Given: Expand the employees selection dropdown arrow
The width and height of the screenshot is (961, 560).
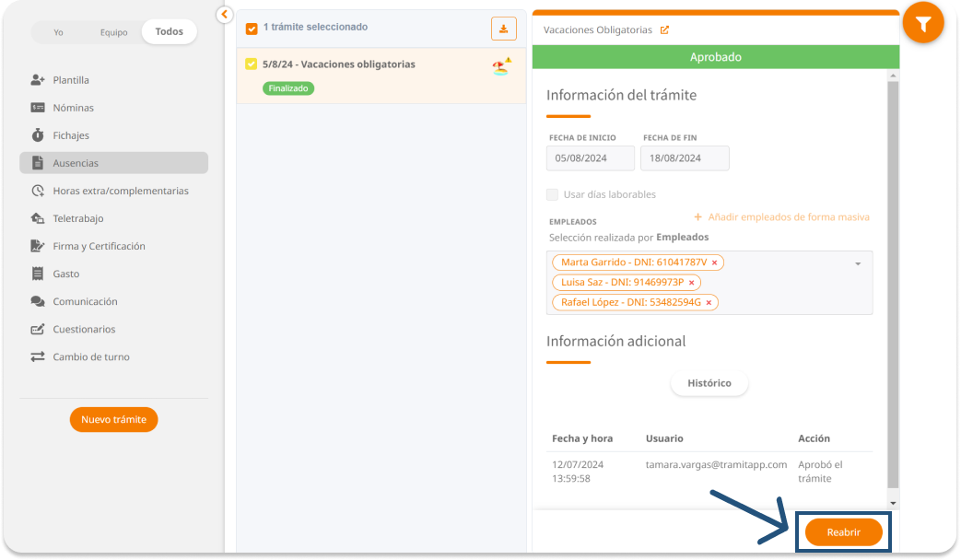Looking at the screenshot, I should click(858, 264).
